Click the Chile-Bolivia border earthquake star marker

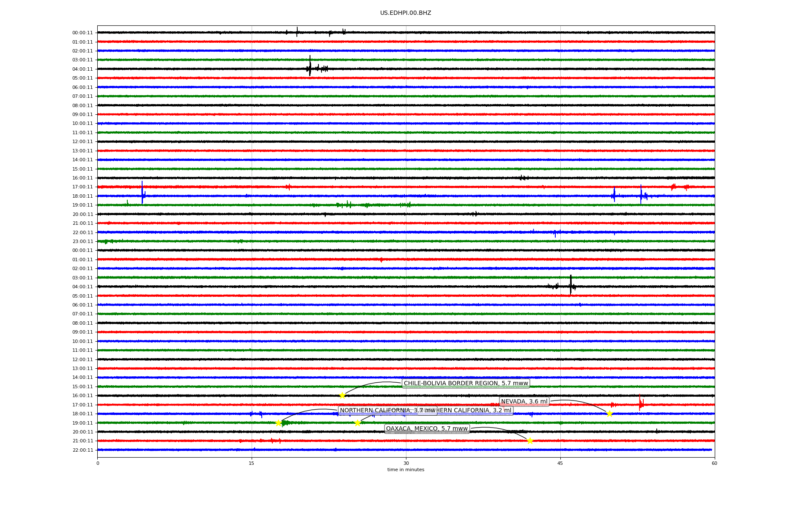point(342,395)
